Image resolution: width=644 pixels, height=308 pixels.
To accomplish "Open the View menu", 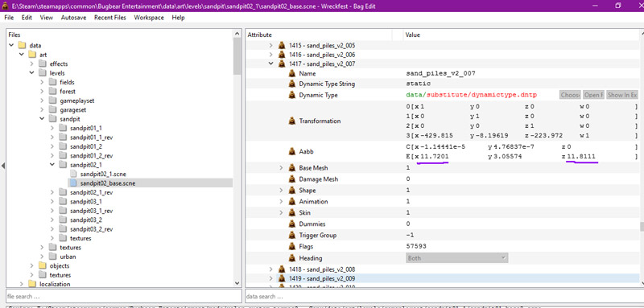I will click(x=47, y=18).
